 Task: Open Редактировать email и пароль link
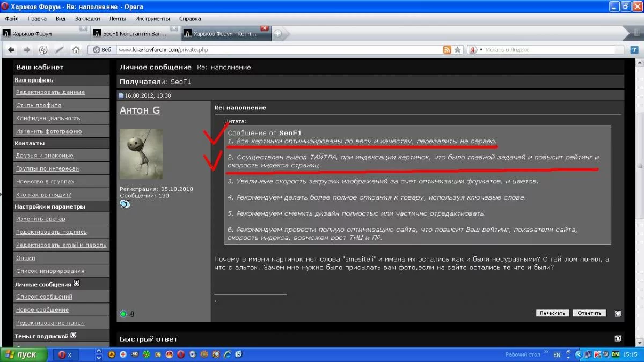click(61, 245)
